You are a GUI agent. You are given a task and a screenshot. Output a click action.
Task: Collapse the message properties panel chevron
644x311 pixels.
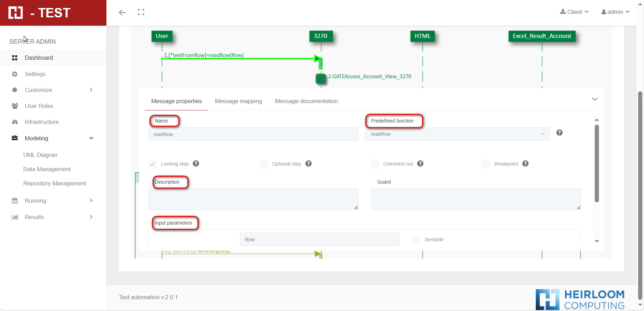click(595, 99)
